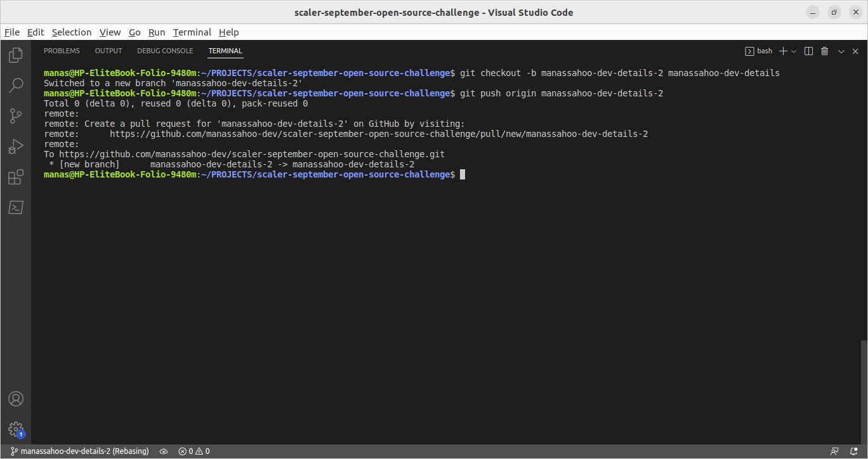Open the Terminal menu
The image size is (868, 459).
192,32
